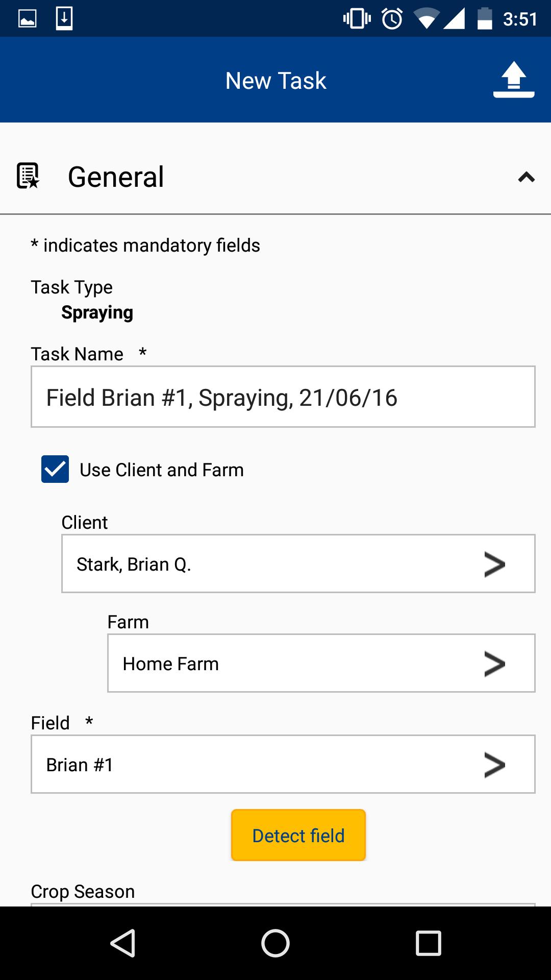Click the General section heading
The image size is (551, 980).
click(x=116, y=177)
